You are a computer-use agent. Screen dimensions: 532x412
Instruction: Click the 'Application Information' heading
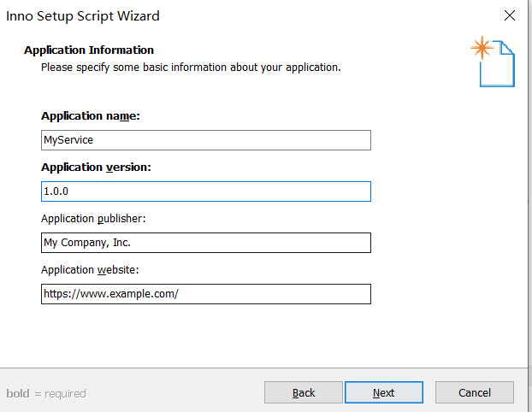[x=89, y=50]
